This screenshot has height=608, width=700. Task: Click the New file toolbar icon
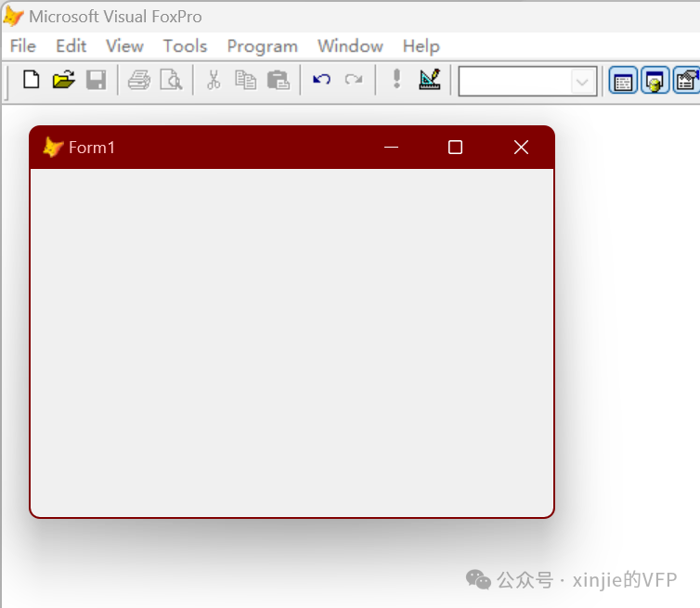click(x=32, y=80)
